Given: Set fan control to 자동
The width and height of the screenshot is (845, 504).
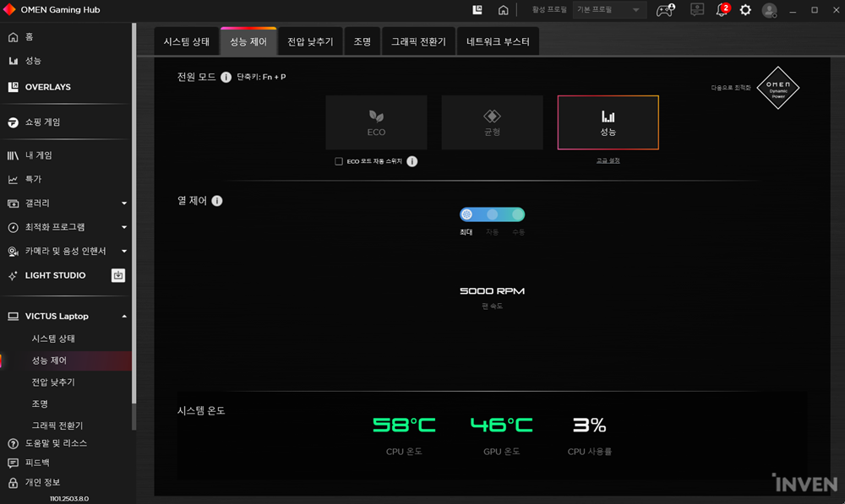Looking at the screenshot, I should coord(492,214).
